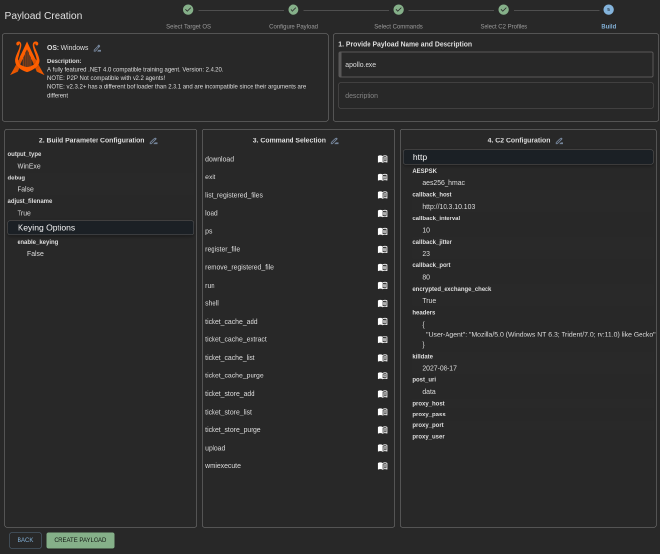This screenshot has height=554, width=660.
Task: Click the CREATE PAYLOAD button
Action: point(80,540)
